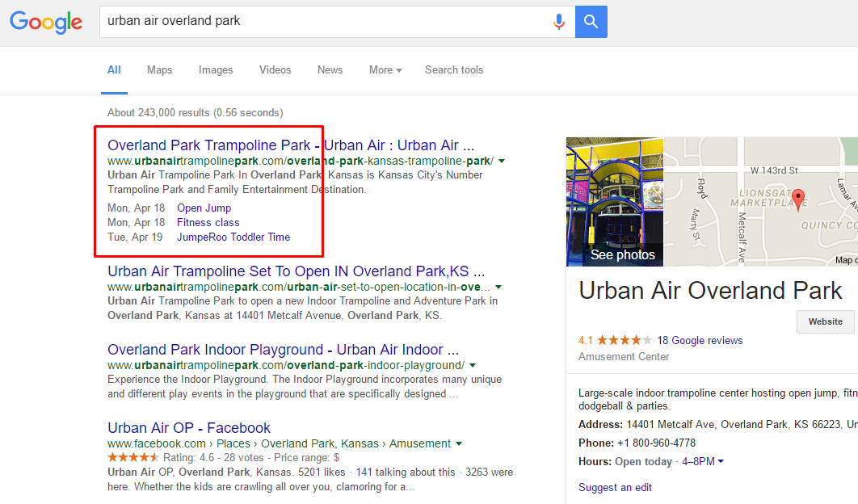The image size is (858, 504).
Task: Click the Google logo
Action: (46, 22)
